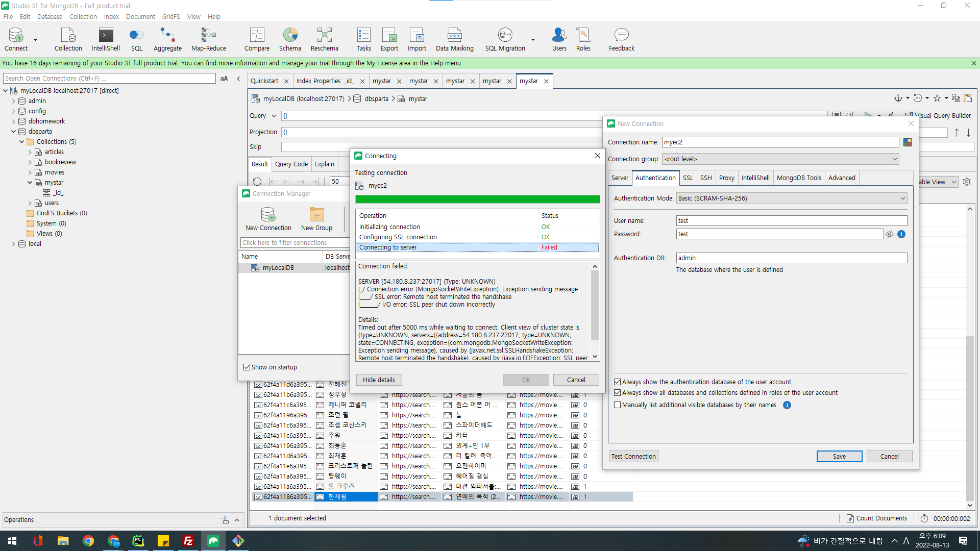Image resolution: width=980 pixels, height=551 pixels.
Task: Click the Authentication DB input field
Action: tap(792, 258)
